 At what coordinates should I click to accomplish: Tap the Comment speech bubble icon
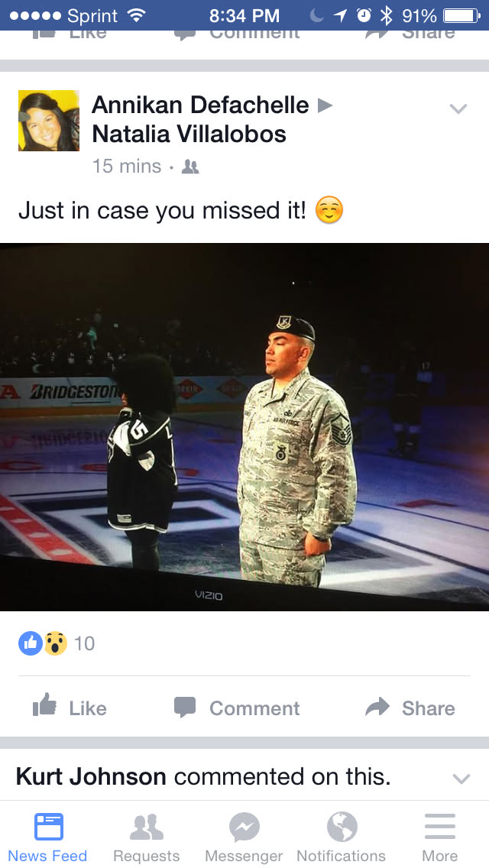[x=184, y=708]
